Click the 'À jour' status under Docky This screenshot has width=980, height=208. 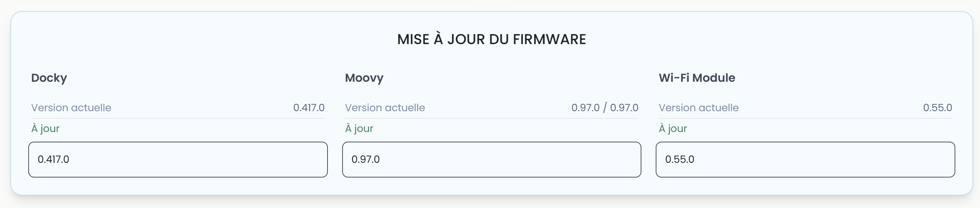pyautogui.click(x=45, y=128)
